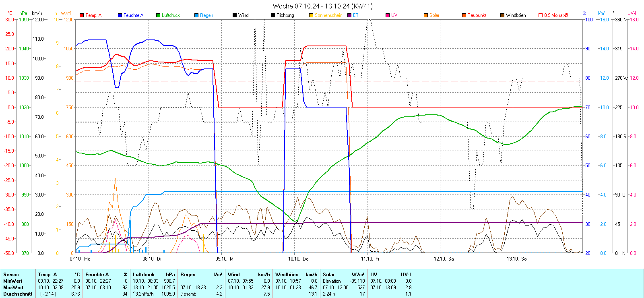Select the 13.10. So date label
This screenshot has width=644, height=298.
516,259
